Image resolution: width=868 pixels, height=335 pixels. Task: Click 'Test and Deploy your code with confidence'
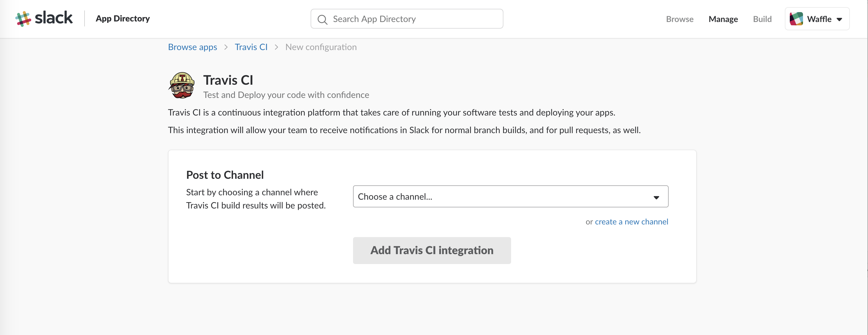click(286, 95)
